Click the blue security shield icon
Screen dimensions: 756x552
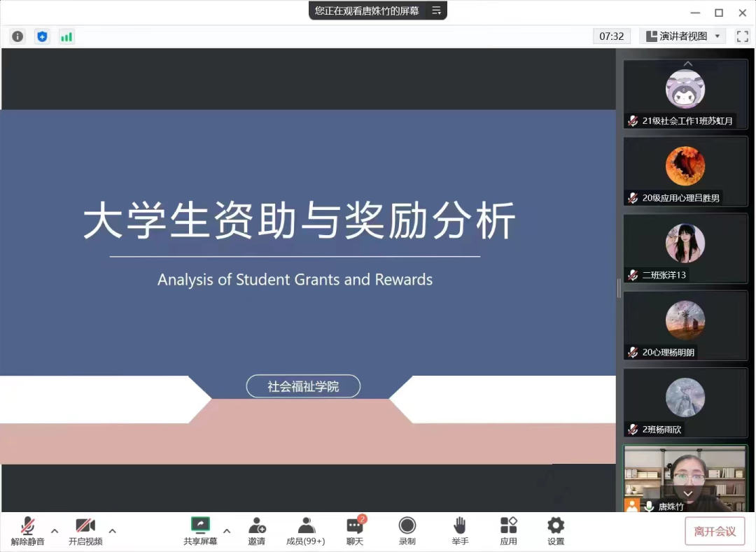[43, 36]
